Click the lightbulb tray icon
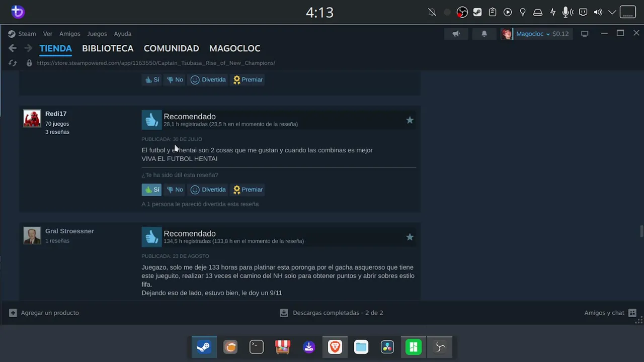 pos(523,12)
